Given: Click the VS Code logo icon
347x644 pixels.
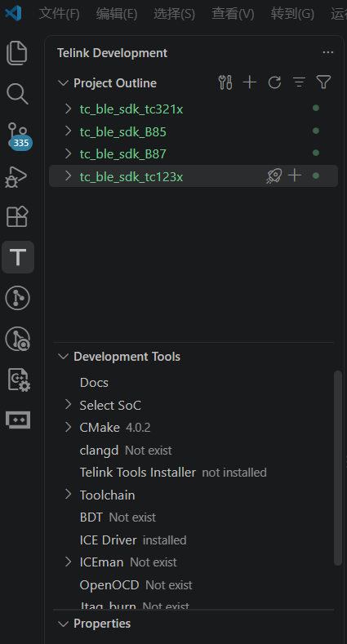Looking at the screenshot, I should point(13,13).
